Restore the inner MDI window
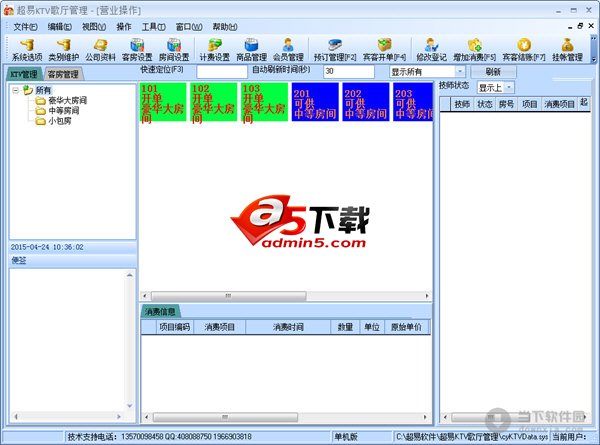 point(580,26)
